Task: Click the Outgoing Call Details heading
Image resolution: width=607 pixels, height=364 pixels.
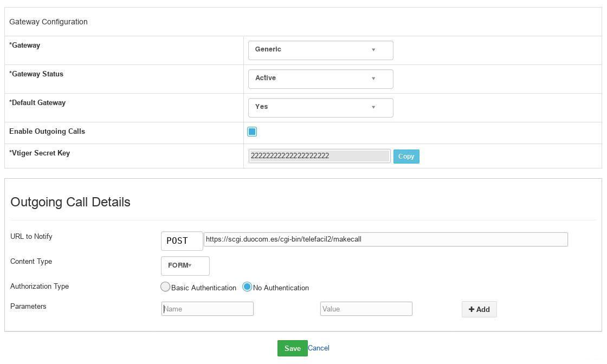Action: (70, 202)
